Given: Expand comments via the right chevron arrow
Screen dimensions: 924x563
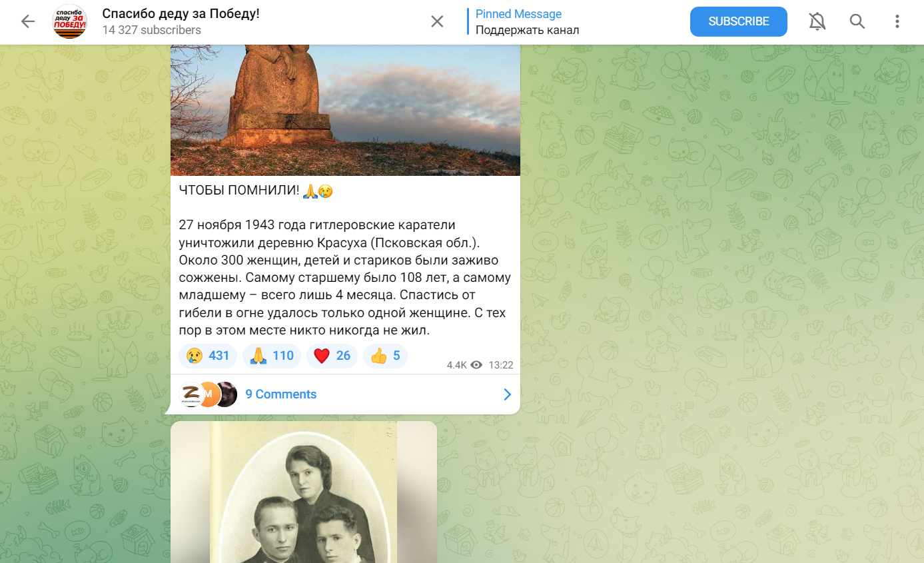Looking at the screenshot, I should click(x=508, y=394).
